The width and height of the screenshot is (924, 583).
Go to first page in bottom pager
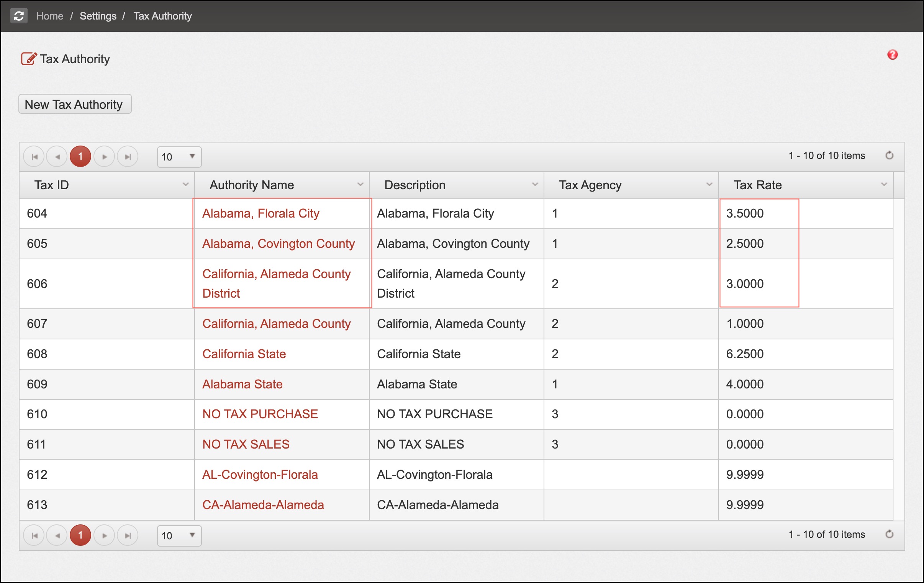point(34,536)
